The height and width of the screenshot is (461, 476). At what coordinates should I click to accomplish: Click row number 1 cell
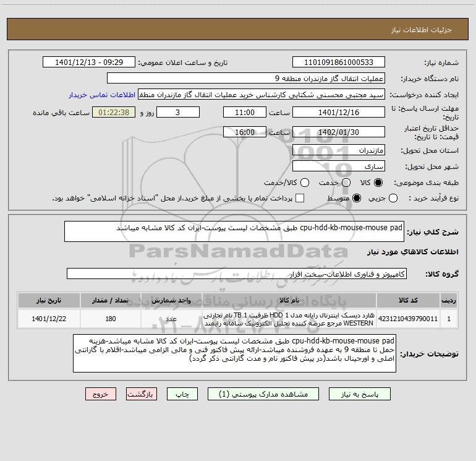pos(449,319)
